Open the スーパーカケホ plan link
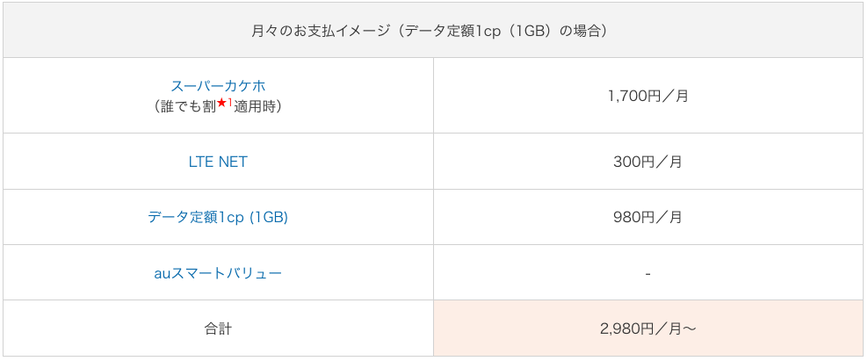 [218, 86]
